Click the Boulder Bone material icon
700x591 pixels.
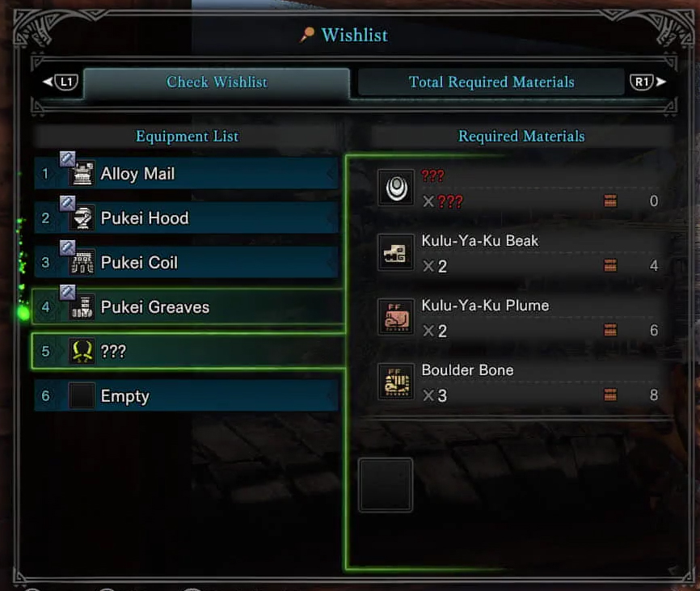point(396,382)
